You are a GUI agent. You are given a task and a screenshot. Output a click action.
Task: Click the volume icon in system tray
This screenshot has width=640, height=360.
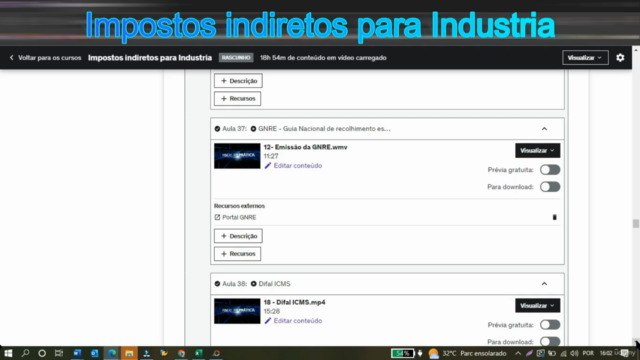click(574, 353)
